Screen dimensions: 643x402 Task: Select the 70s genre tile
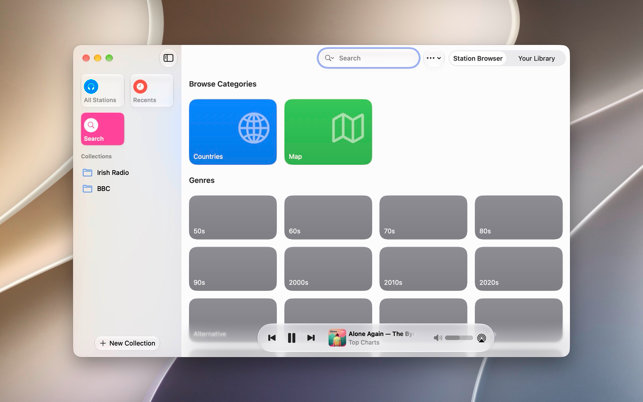[423, 217]
